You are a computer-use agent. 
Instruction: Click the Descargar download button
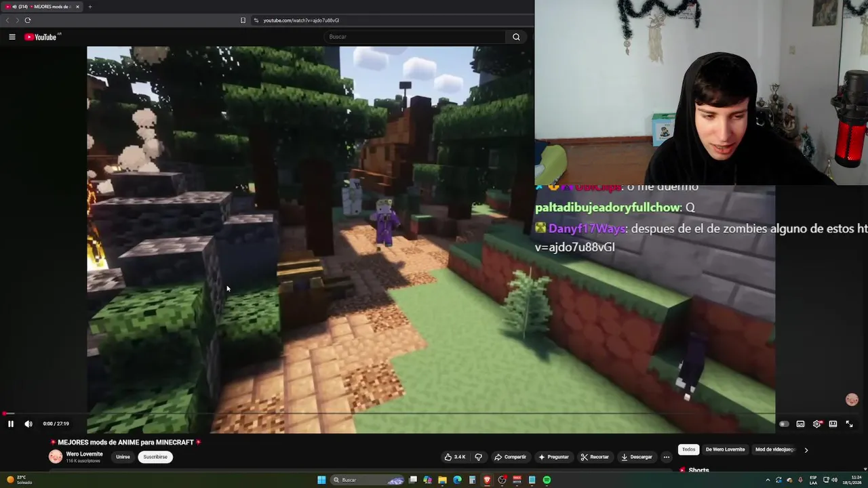pyautogui.click(x=637, y=457)
